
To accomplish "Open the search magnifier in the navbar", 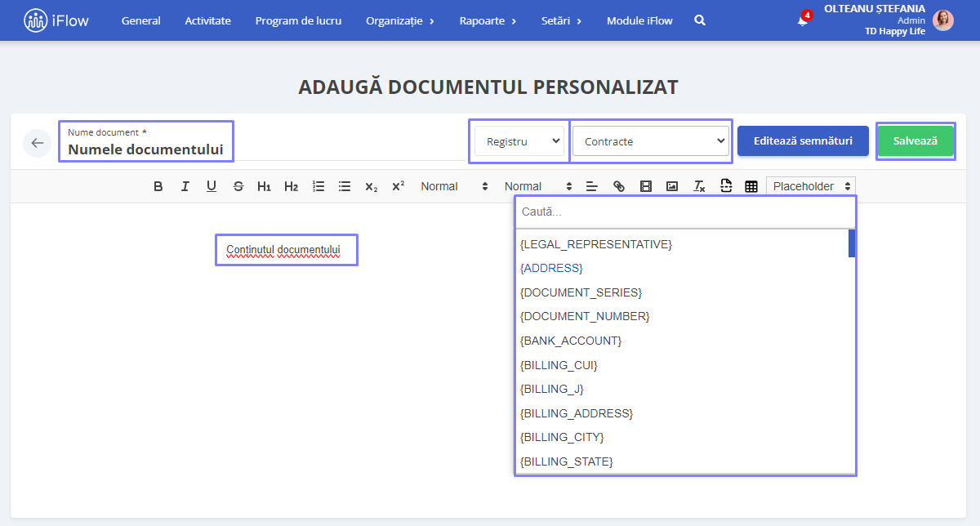I will (x=700, y=20).
